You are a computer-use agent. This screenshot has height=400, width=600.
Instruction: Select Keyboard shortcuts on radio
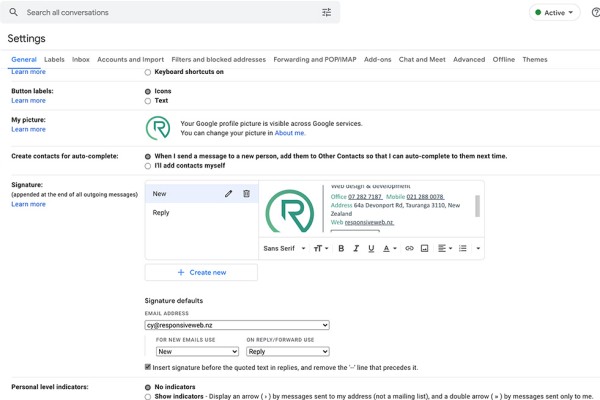[x=148, y=72]
